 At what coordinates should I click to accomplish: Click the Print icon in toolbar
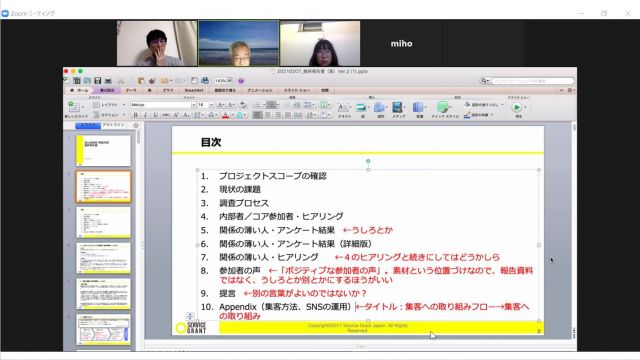108,81
